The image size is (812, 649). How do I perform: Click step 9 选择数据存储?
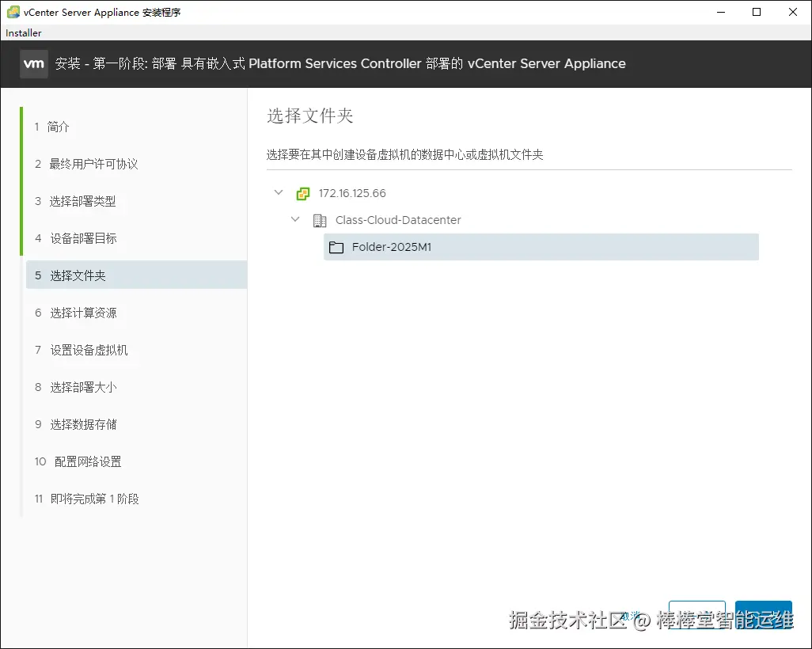[76, 425]
